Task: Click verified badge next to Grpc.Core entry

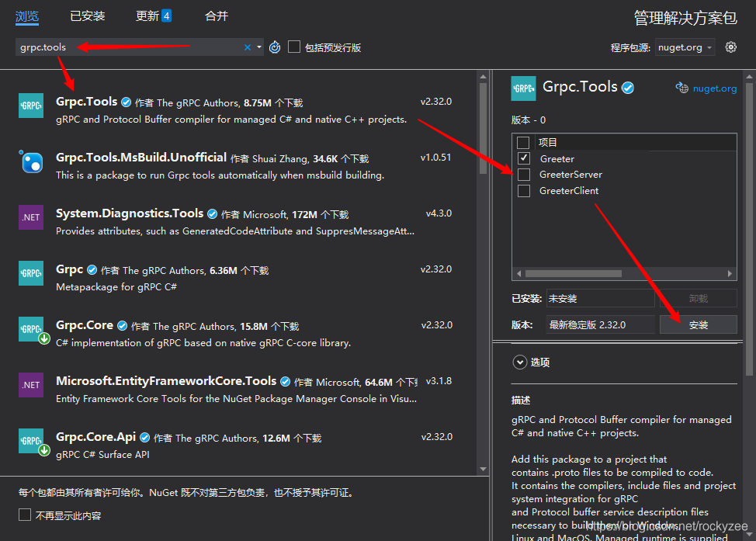Action: click(x=123, y=325)
